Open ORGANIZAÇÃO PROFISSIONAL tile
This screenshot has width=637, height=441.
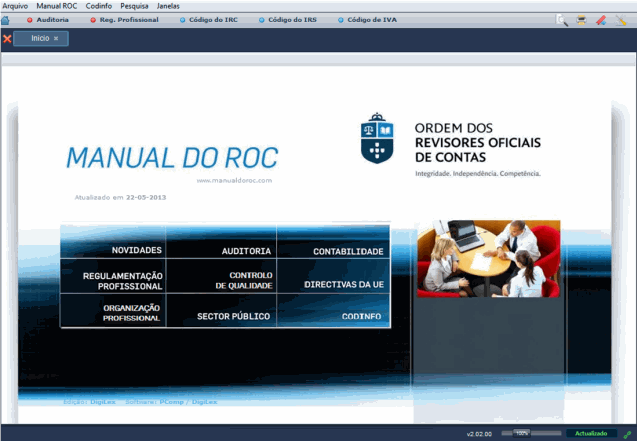click(x=113, y=310)
